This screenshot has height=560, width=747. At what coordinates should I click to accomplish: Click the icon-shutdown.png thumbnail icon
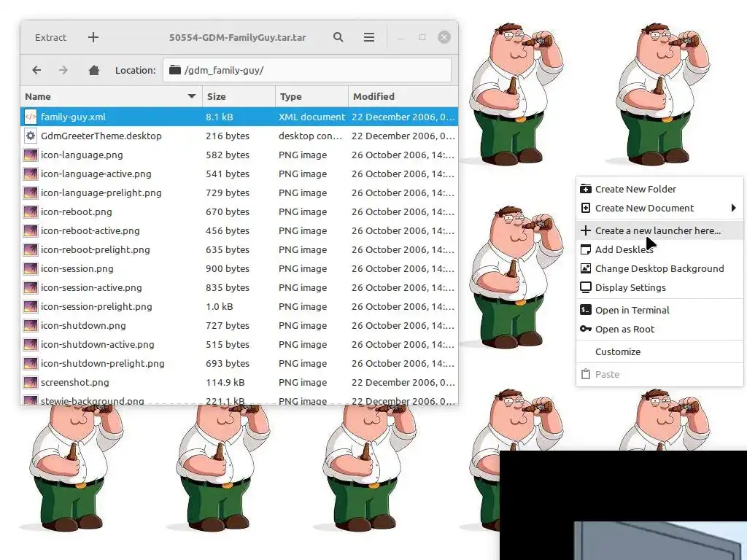click(x=31, y=326)
